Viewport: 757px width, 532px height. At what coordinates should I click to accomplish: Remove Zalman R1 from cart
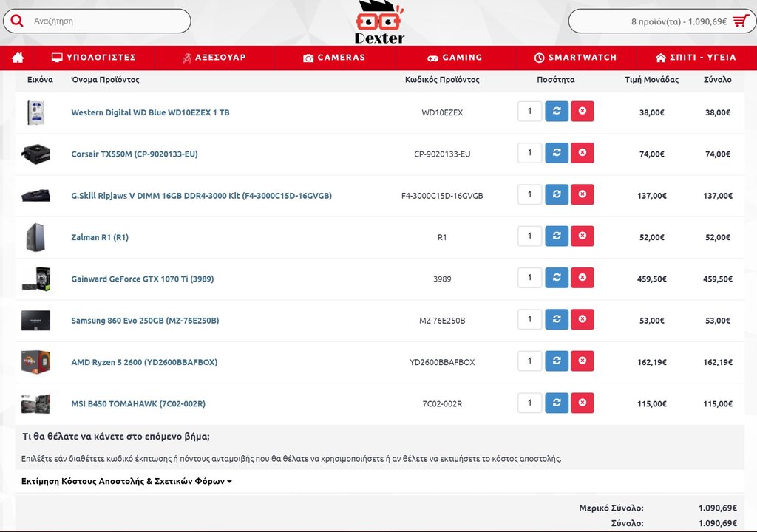(583, 236)
